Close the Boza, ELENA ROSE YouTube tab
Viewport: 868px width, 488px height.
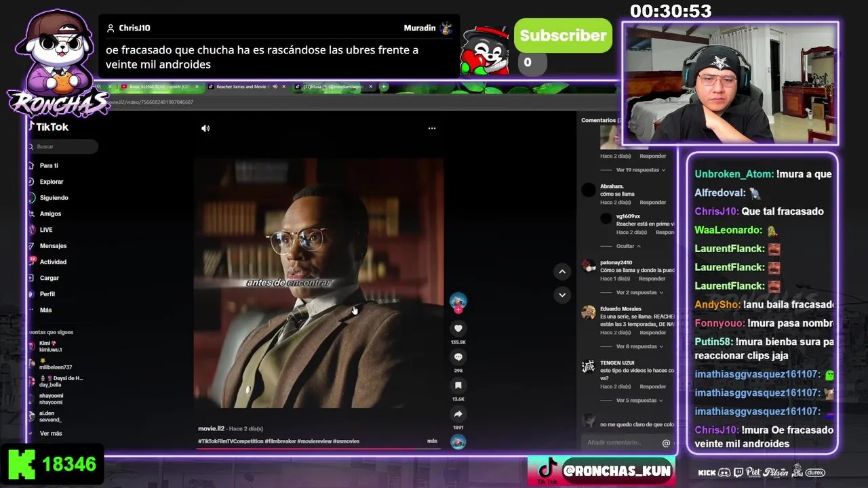(x=197, y=87)
